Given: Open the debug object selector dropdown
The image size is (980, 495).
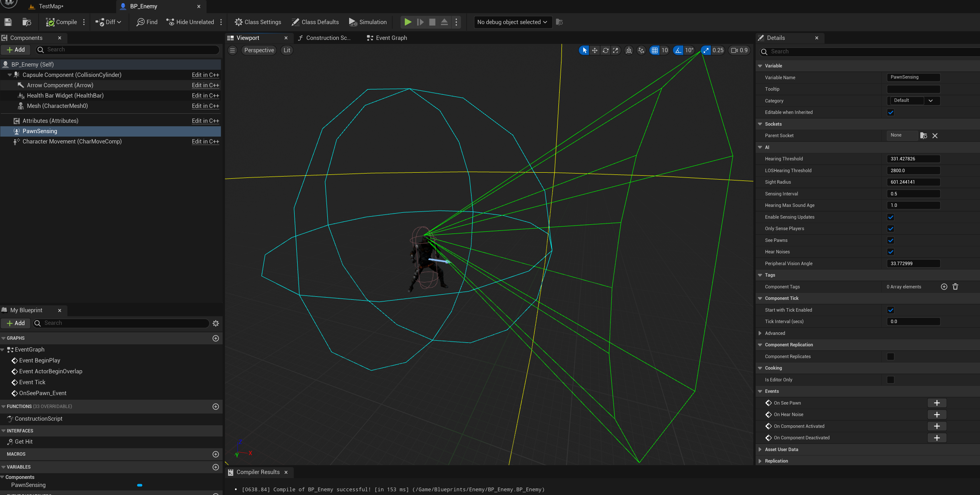Looking at the screenshot, I should [x=512, y=22].
